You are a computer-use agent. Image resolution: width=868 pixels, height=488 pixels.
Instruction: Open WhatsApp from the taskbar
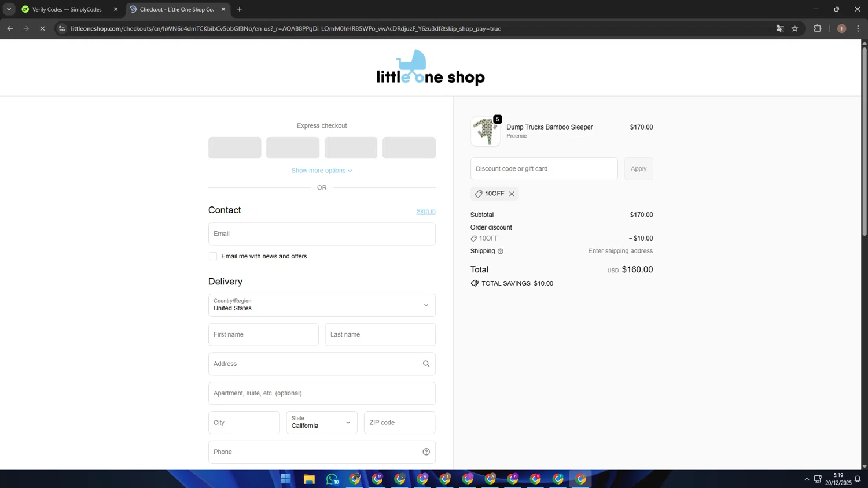point(332,479)
